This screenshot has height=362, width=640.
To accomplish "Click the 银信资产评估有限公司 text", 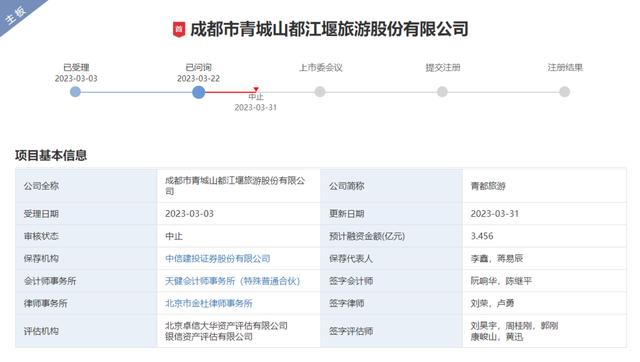I will pos(209,337).
